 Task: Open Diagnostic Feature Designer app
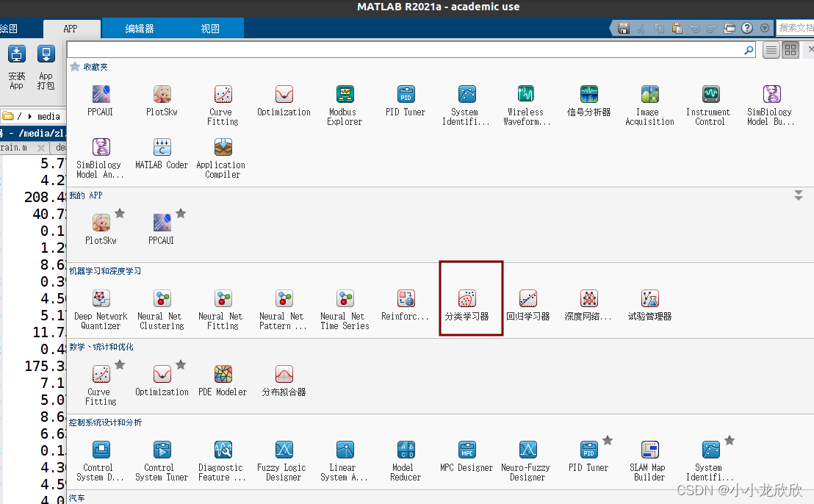[x=223, y=461]
